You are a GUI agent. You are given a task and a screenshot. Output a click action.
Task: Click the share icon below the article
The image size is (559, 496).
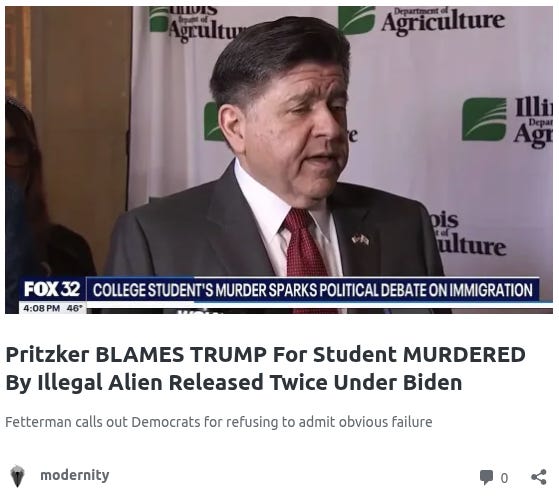[x=539, y=477]
